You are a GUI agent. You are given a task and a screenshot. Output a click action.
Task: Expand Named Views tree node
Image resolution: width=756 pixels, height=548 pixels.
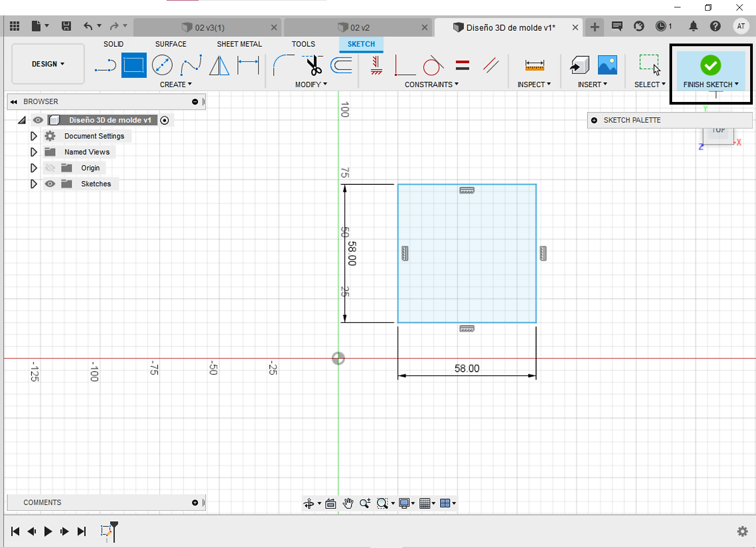(33, 152)
